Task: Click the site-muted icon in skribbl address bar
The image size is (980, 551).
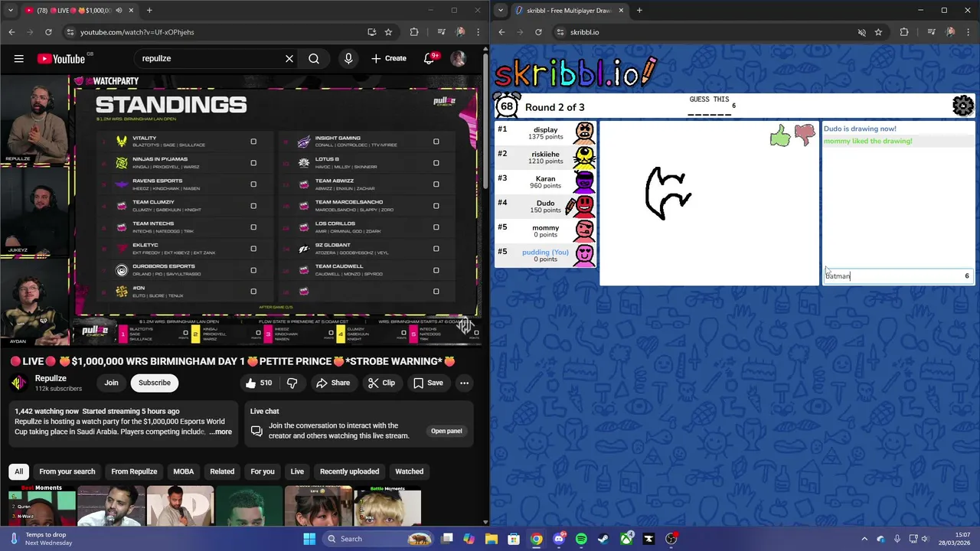Action: tap(861, 32)
